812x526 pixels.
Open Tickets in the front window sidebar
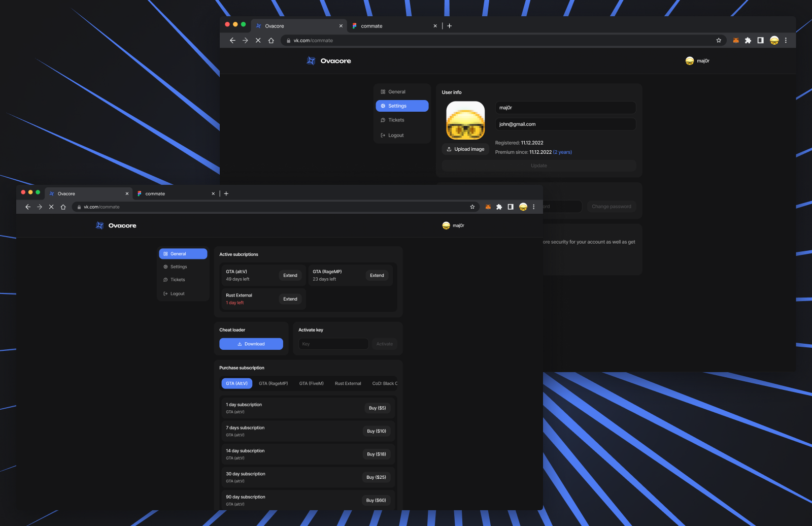tap(183, 280)
